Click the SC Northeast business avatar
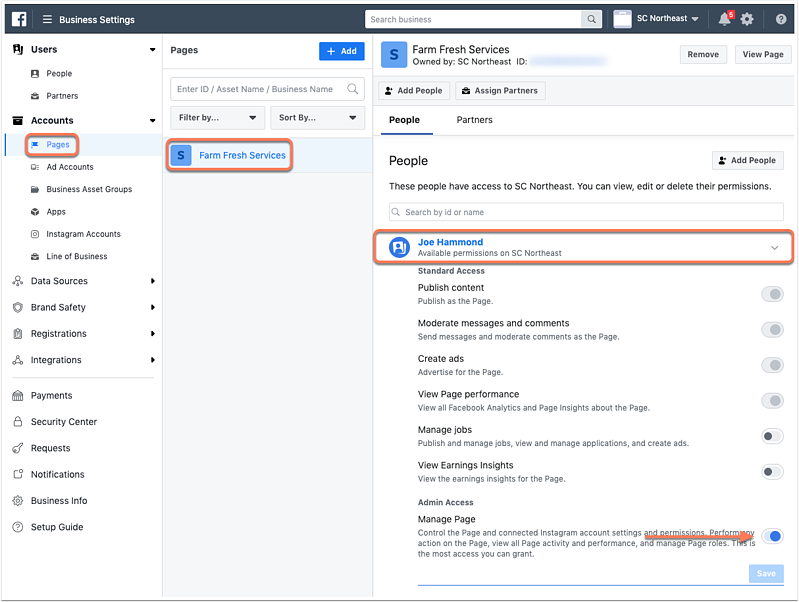Screen dimensions: 799x602 pyautogui.click(x=622, y=19)
